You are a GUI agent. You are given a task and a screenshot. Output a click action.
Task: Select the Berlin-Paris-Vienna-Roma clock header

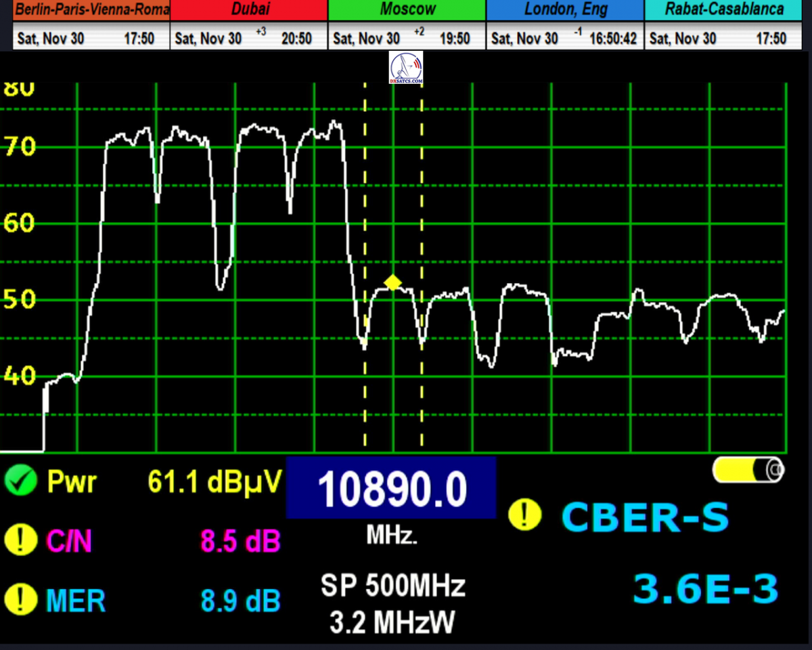coord(85,9)
